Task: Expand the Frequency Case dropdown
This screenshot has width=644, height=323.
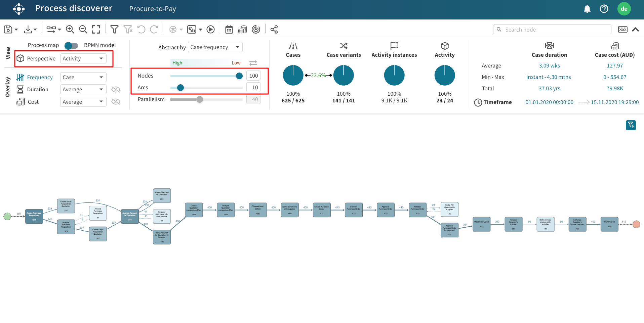Action: click(x=83, y=78)
